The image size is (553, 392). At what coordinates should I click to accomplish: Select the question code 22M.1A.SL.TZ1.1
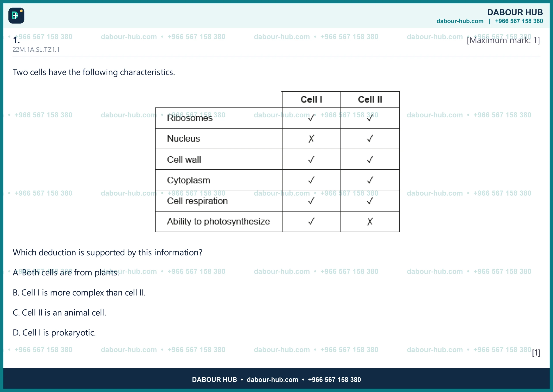coord(36,49)
